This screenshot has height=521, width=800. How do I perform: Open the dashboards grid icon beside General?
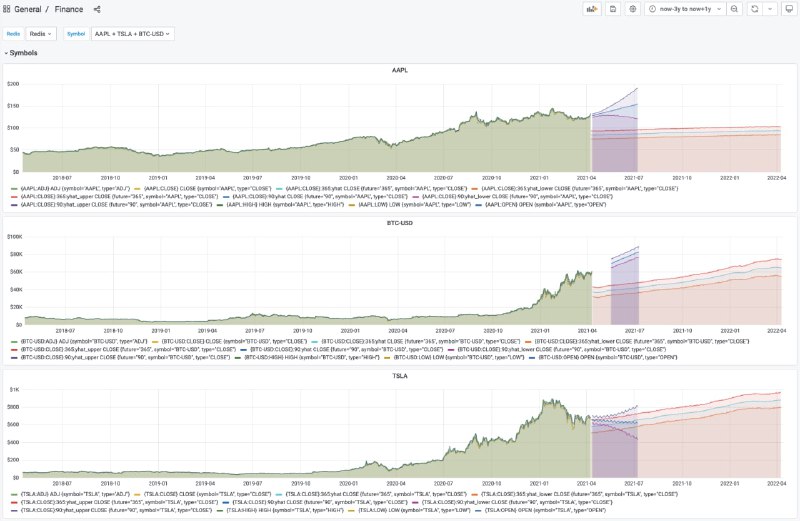coord(7,9)
